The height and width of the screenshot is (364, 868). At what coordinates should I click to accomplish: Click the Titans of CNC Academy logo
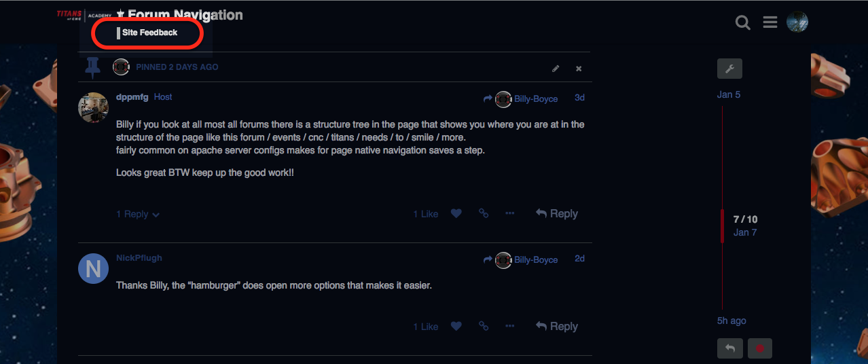tap(84, 15)
